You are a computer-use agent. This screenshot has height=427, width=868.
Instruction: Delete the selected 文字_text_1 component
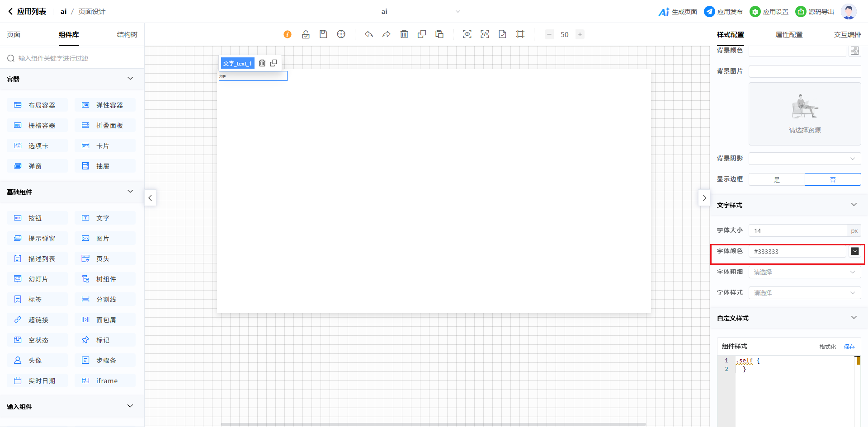[x=262, y=63]
